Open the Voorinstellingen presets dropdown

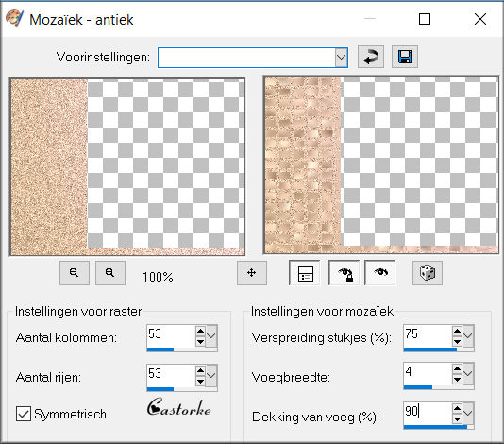tap(341, 58)
